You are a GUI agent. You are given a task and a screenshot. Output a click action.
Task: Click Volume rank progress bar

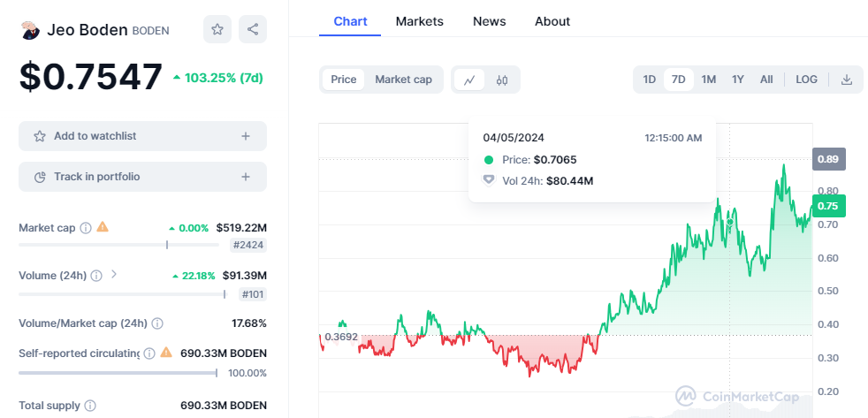tap(123, 294)
